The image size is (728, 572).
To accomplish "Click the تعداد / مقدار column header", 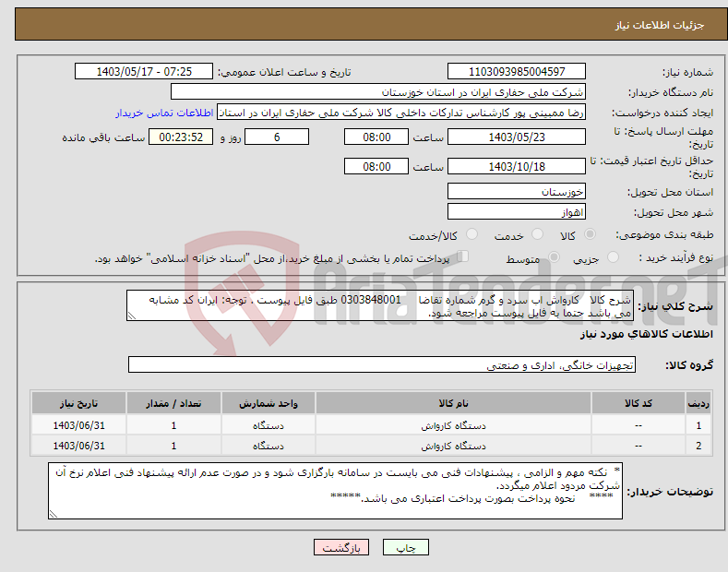I will click(x=173, y=403).
